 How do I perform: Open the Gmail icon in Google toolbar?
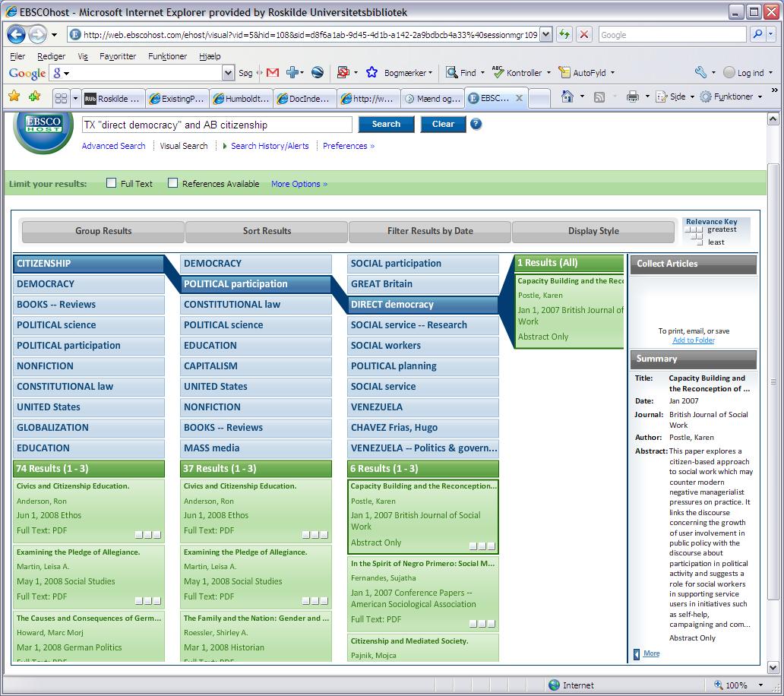point(273,73)
